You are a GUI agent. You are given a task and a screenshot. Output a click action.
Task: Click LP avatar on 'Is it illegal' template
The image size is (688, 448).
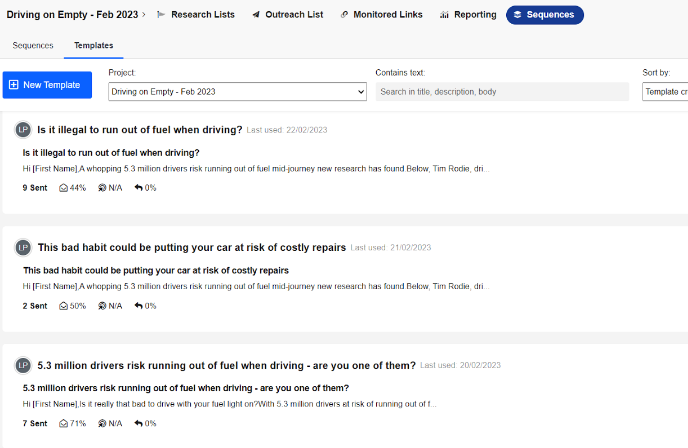pos(23,130)
